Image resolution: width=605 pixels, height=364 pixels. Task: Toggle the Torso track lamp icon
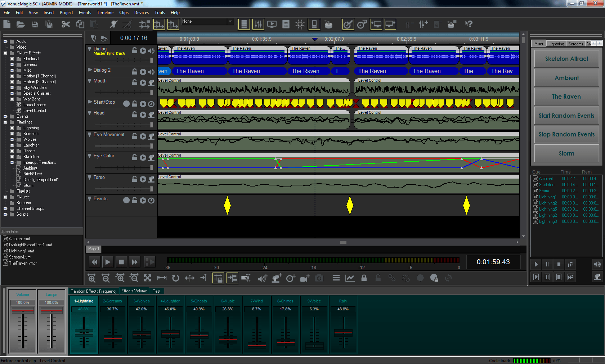[151, 179]
